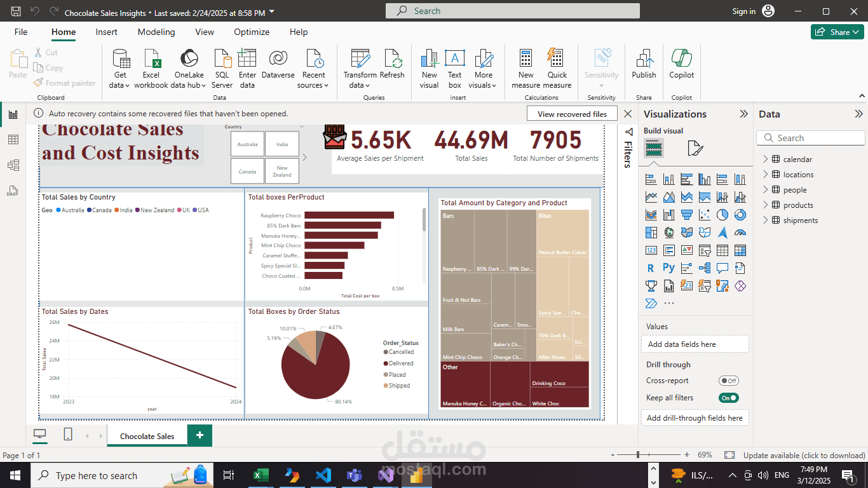Viewport: 868px width, 488px height.
Task: Open the Insert ribbon tab
Action: 107,32
